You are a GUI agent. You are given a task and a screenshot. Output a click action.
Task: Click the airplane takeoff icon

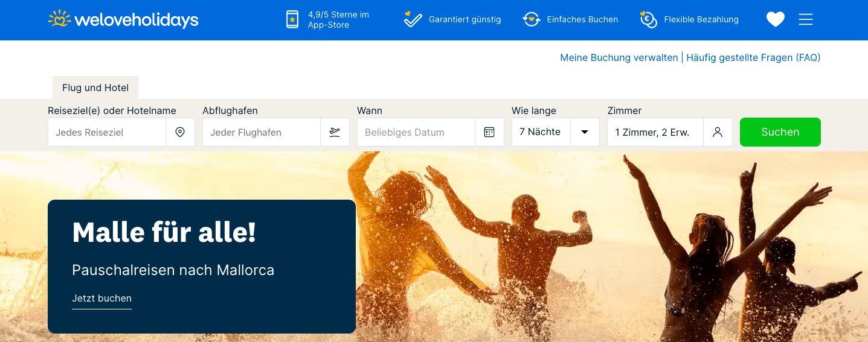[335, 132]
